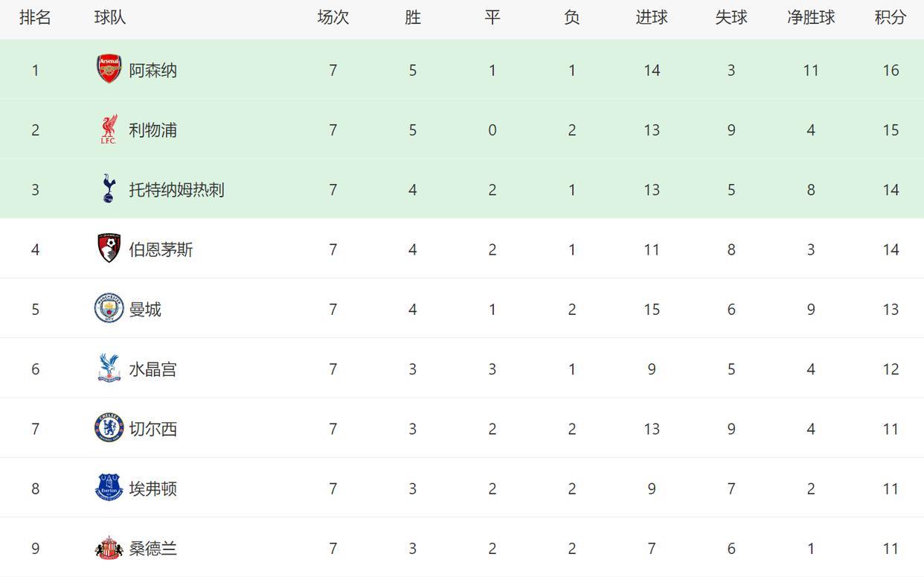This screenshot has height=577, width=924.
Task: Click the 场次 column header
Action: [333, 17]
